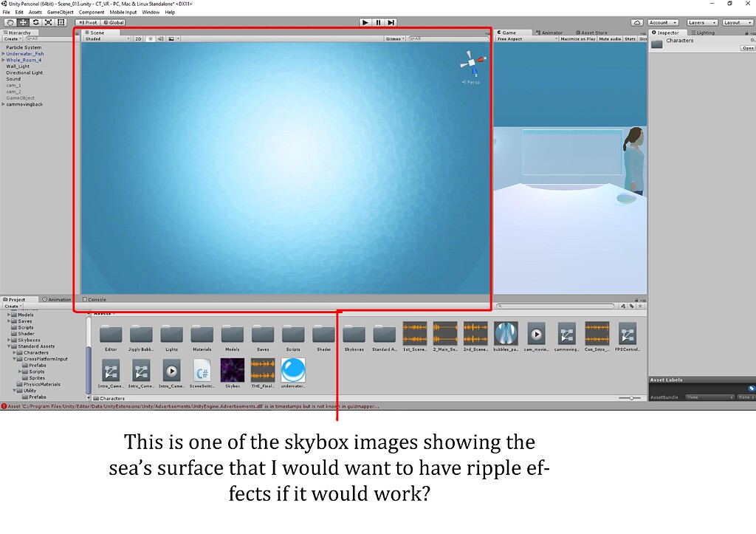Click the Step frame button
The width and height of the screenshot is (756, 534).
391,22
